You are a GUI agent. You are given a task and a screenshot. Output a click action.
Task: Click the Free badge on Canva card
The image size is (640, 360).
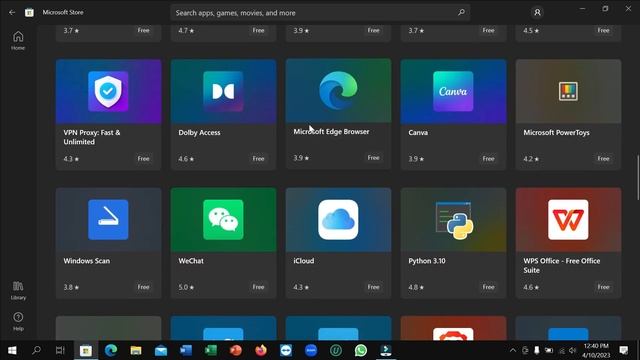tap(488, 159)
